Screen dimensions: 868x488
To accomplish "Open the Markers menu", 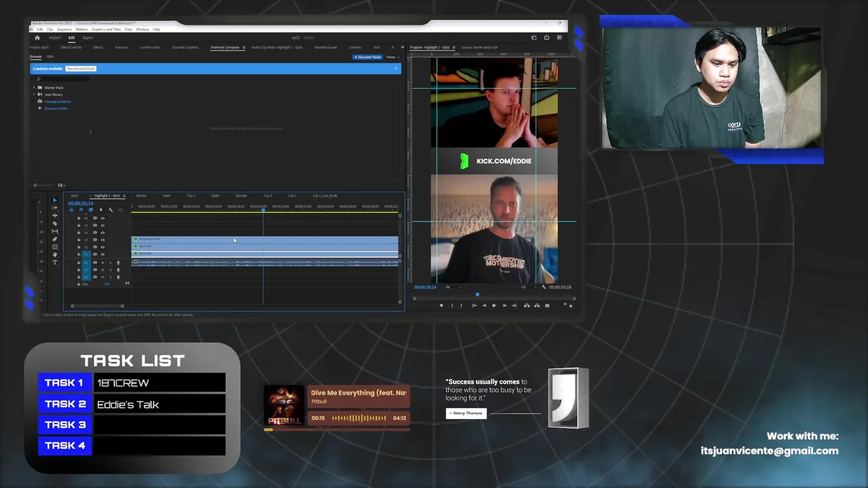I will point(82,29).
